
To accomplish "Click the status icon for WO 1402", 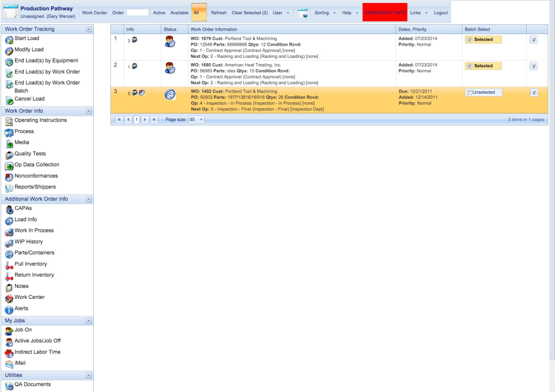I will (x=170, y=95).
